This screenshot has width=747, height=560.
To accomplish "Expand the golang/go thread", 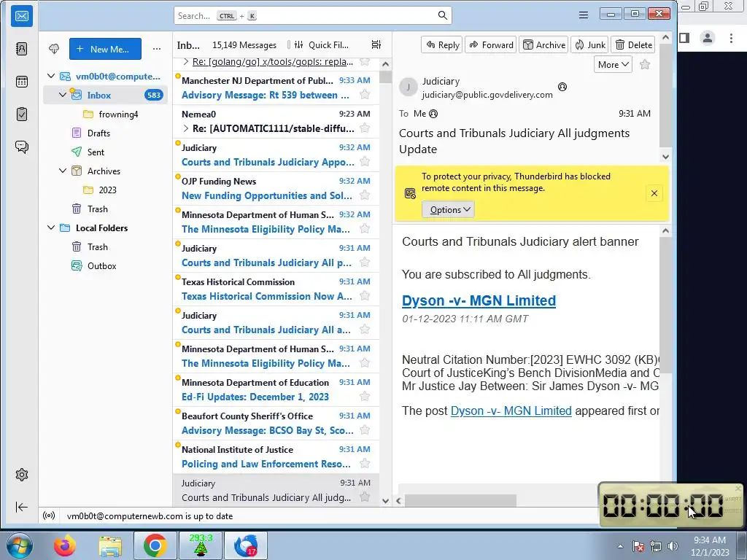I will (x=186, y=62).
